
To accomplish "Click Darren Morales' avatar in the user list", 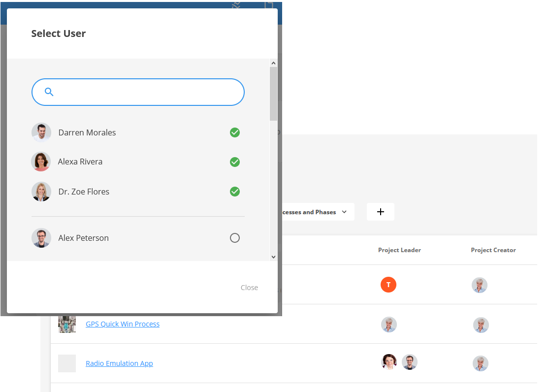I will click(41, 132).
